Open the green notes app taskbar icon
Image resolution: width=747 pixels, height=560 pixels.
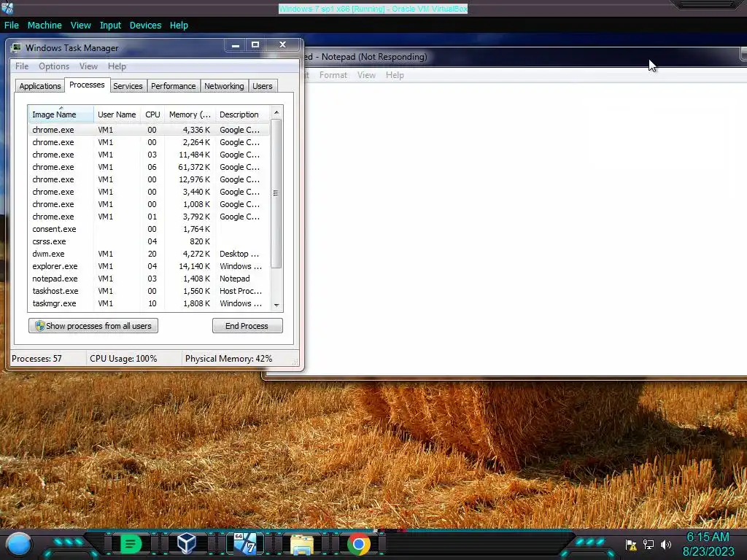(131, 544)
